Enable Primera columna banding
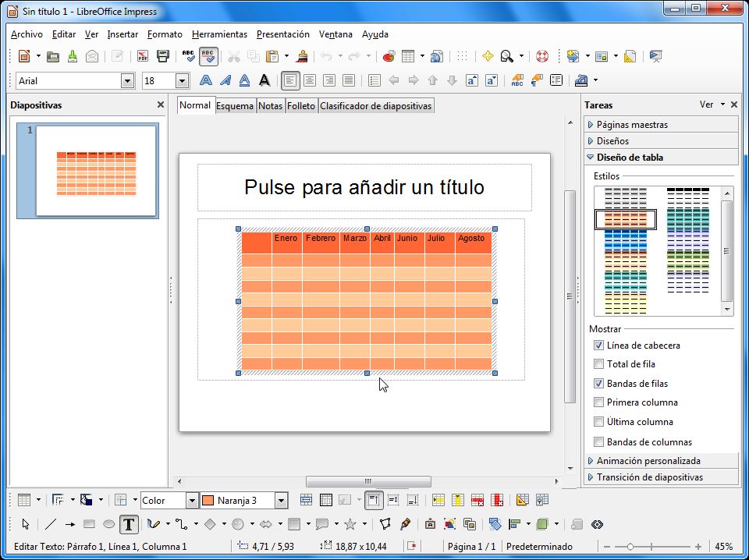The image size is (749, 560). pos(599,402)
